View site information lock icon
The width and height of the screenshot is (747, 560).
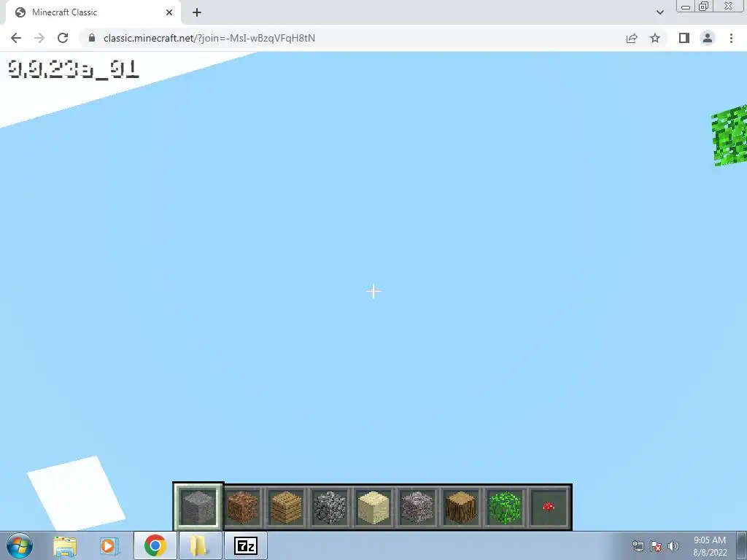(92, 38)
